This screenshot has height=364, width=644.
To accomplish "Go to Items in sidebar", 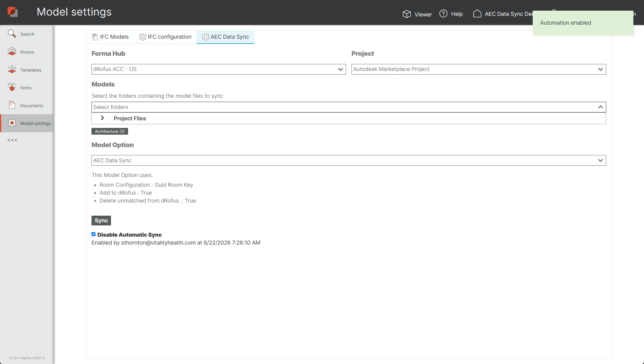I will tap(27, 87).
